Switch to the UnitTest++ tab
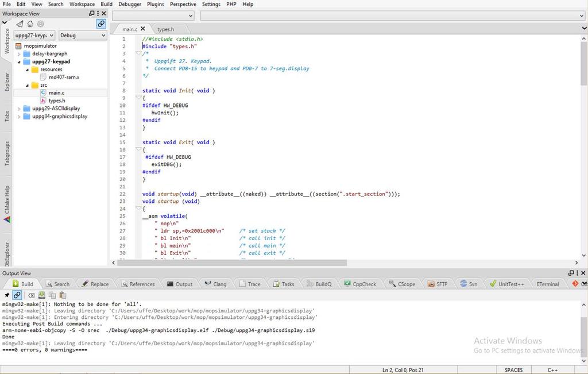Viewport: 588px width, 374px height. coord(507,284)
